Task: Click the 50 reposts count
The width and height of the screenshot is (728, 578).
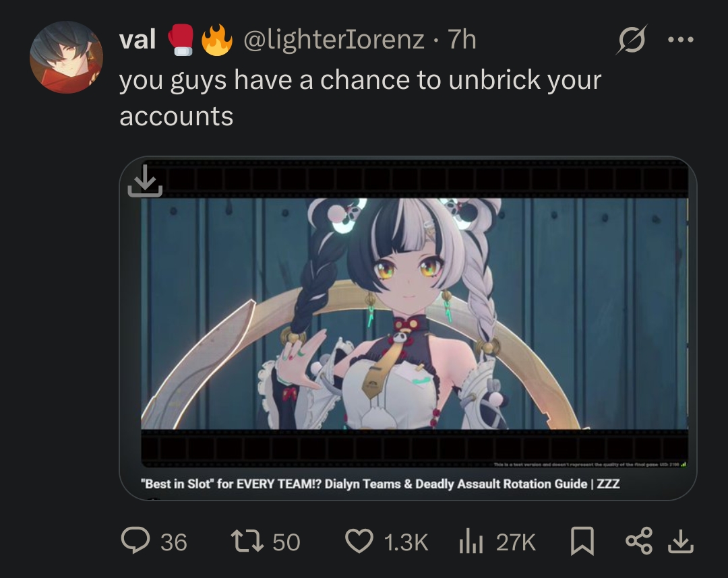Action: pos(286,542)
